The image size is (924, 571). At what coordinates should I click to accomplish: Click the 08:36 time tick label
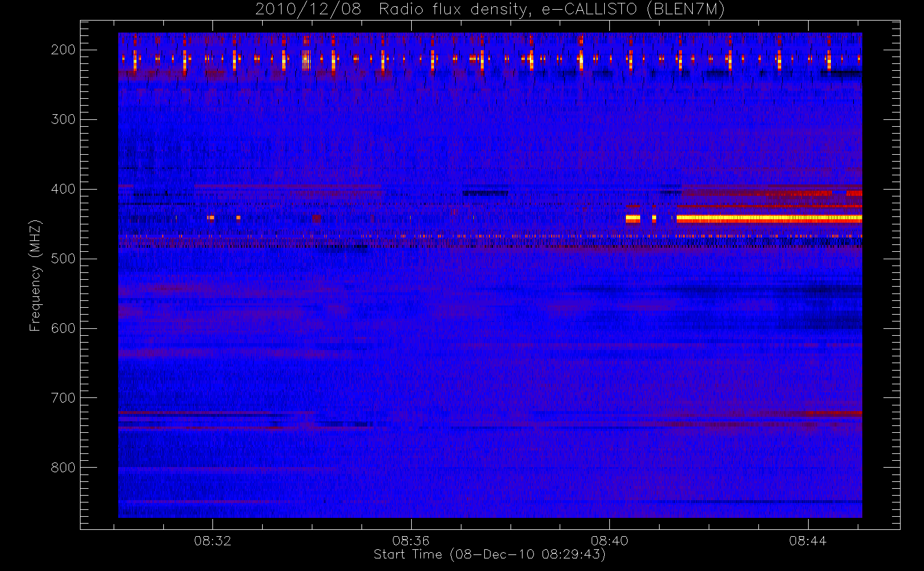point(411,541)
